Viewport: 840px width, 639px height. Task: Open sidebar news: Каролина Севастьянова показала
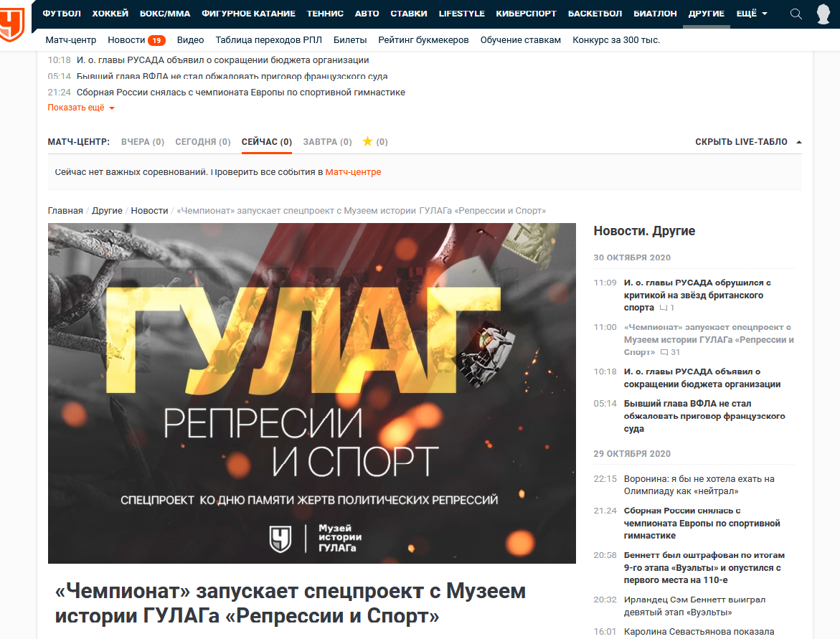click(699, 632)
